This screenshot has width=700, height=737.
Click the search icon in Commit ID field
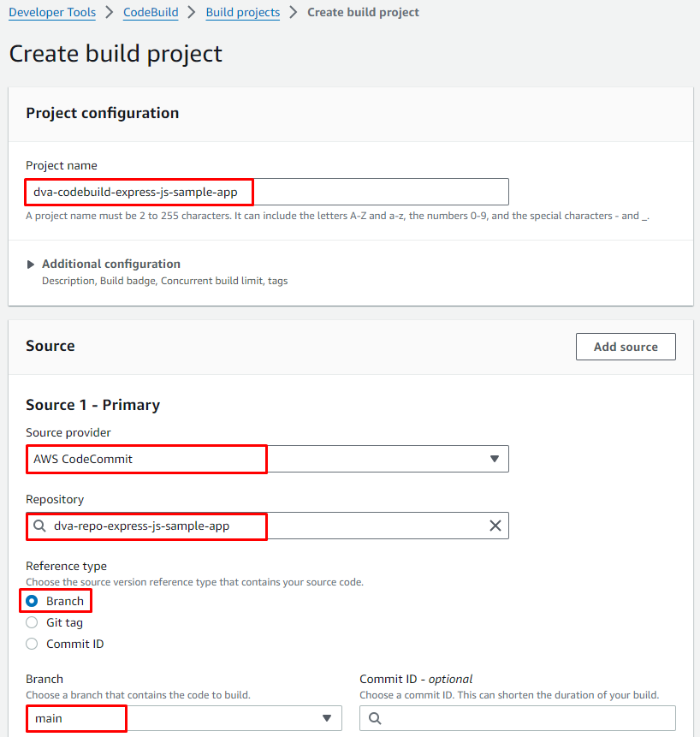(x=374, y=718)
